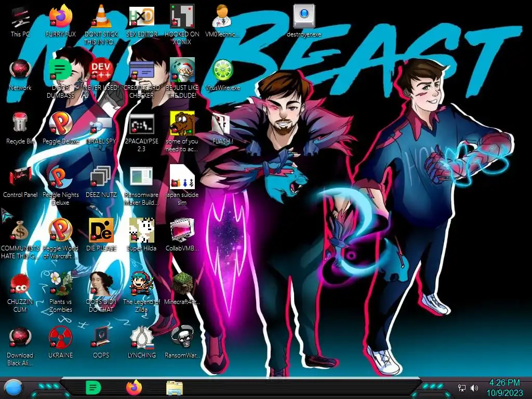Select the 'Peggle Deluxe' icon label text
This screenshot has width=532, height=399.
(x=61, y=141)
